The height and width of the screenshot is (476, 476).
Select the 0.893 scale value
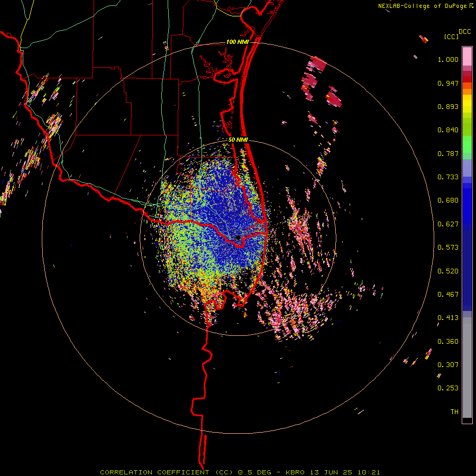point(448,106)
